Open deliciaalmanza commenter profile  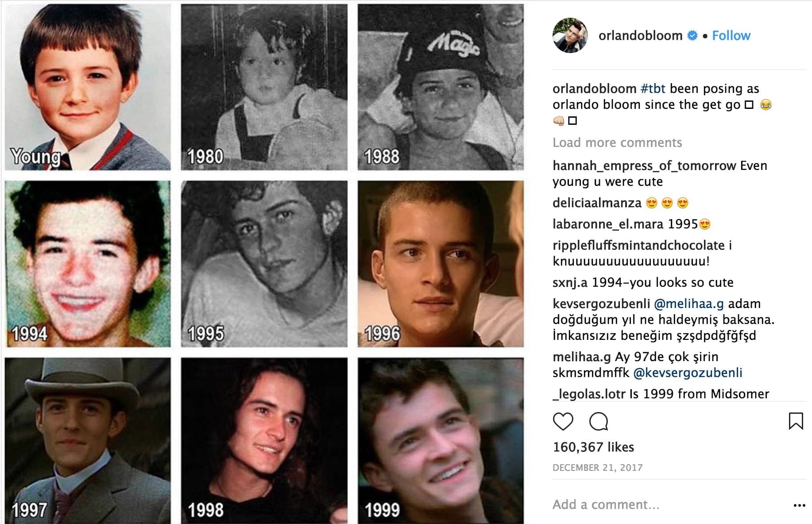[x=597, y=203]
